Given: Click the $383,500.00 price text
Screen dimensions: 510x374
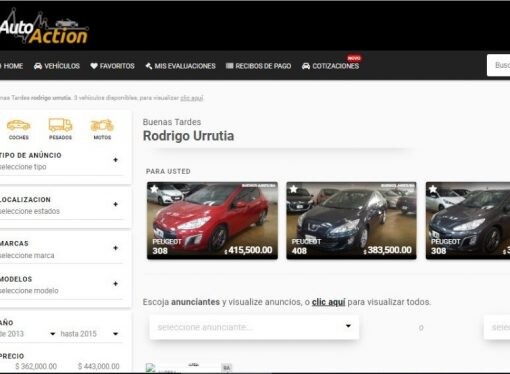Looking at the screenshot, I should 388,250.
